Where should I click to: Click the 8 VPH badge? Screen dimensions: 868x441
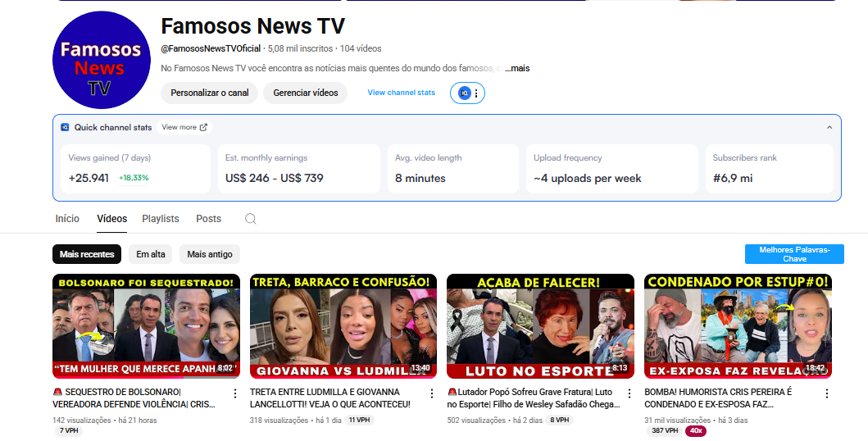tap(560, 421)
